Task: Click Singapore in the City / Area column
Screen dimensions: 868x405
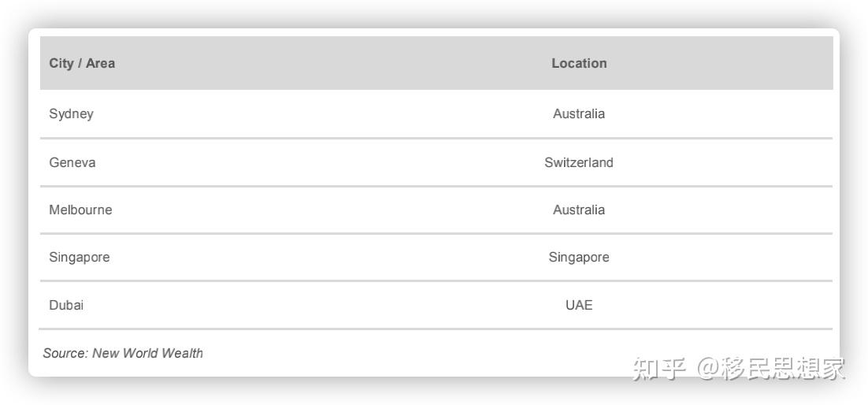Action: click(79, 258)
